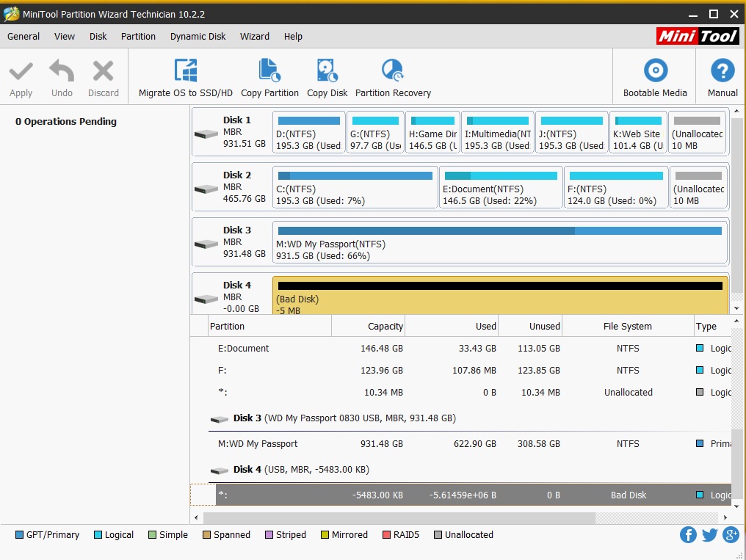
Task: Select Disk 1 unallocated 10 MB block
Action: pos(697,132)
